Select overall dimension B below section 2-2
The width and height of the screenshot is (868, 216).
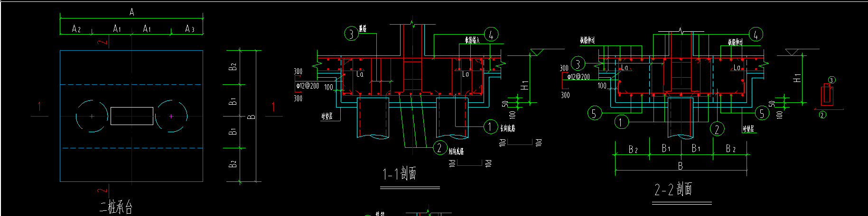pyautogui.click(x=680, y=166)
